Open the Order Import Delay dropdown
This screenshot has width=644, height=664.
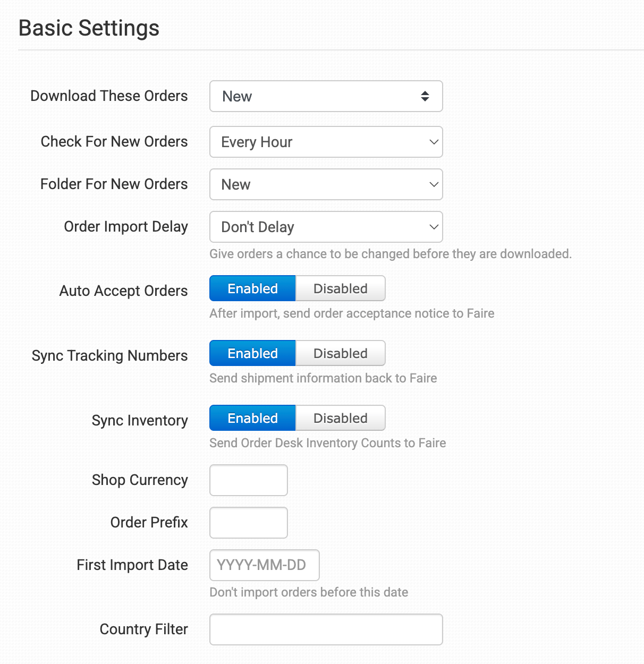pyautogui.click(x=326, y=227)
